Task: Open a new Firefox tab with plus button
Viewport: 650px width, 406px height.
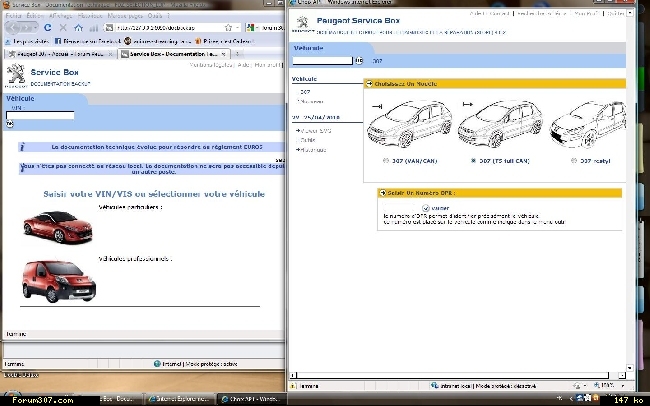Action: click(x=237, y=54)
